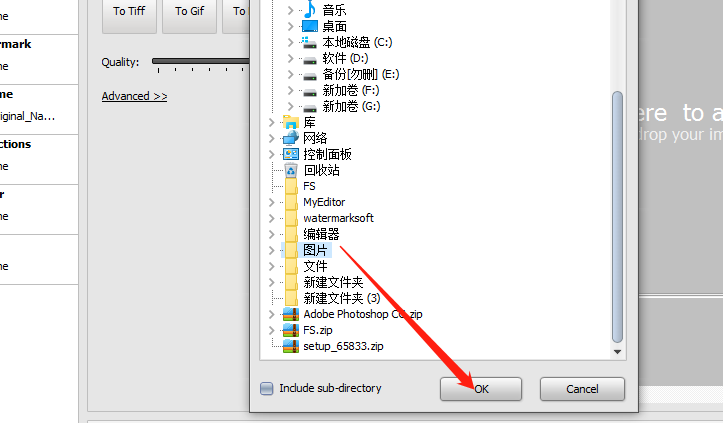Expand the 软件 (D:) drive node
The height and width of the screenshot is (423, 723).
coord(290,59)
